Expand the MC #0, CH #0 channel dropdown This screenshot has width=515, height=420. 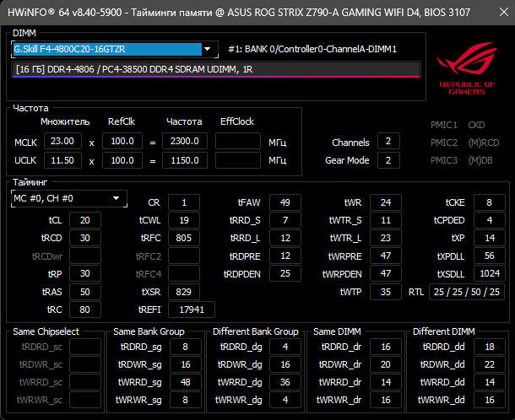point(116,198)
